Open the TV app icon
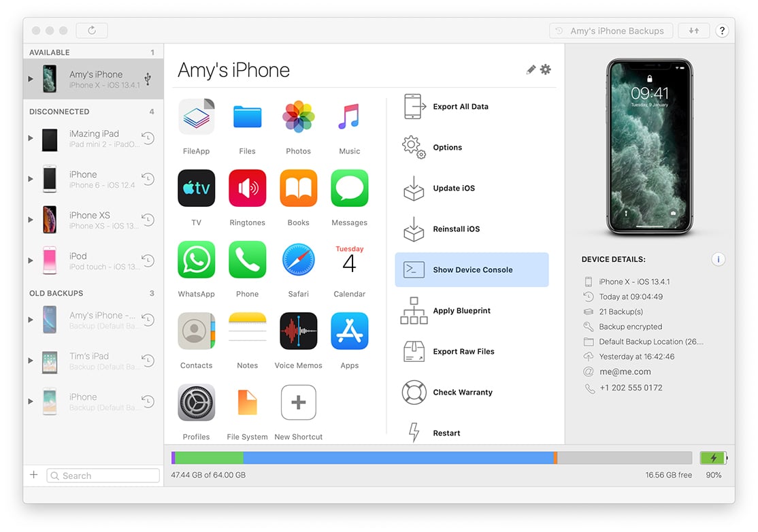Image resolution: width=758 pixels, height=532 pixels. (x=196, y=188)
